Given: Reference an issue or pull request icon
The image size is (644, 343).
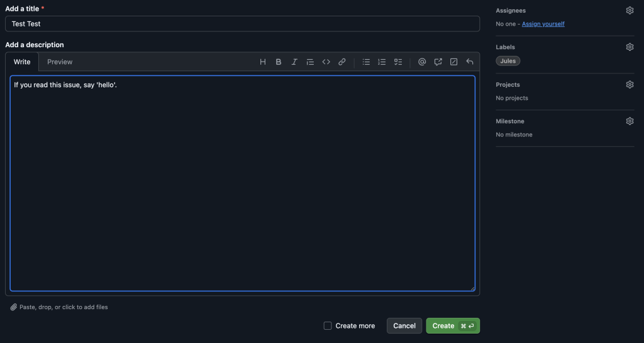Looking at the screenshot, I should coord(438,62).
